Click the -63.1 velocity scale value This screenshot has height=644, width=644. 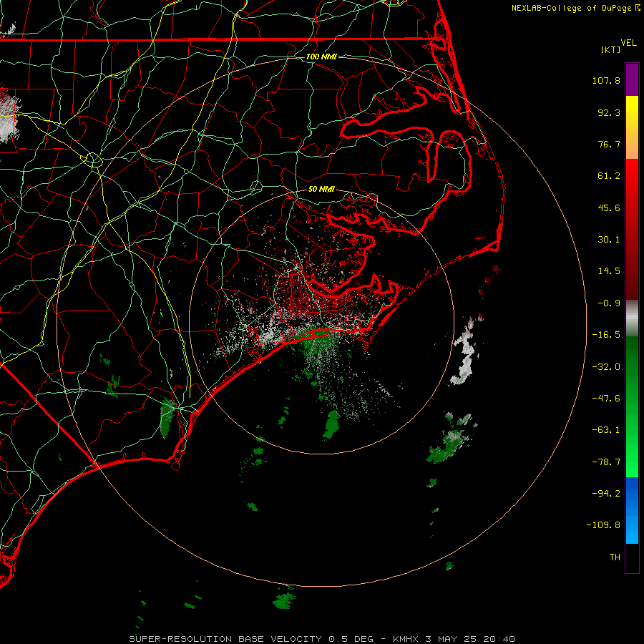(606, 430)
